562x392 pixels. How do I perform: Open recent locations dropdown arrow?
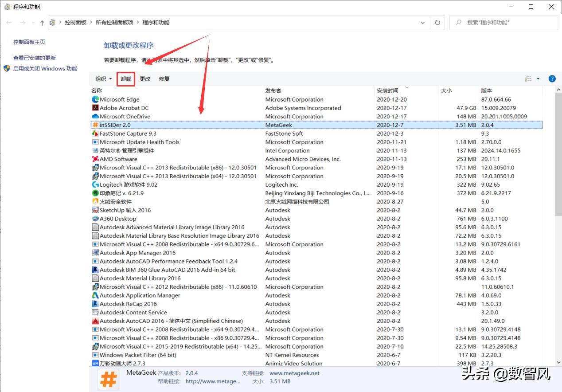point(33,23)
